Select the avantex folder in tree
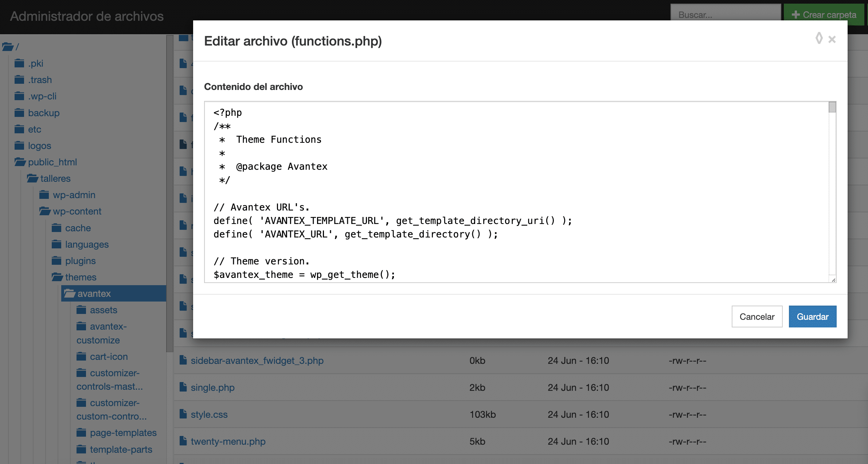The image size is (868, 464). [x=94, y=294]
